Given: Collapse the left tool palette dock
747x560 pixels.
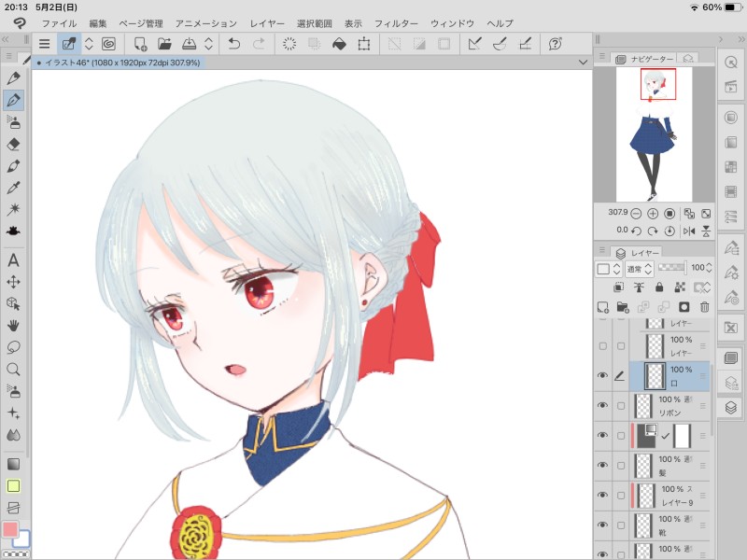Looking at the screenshot, I should tap(6, 39).
